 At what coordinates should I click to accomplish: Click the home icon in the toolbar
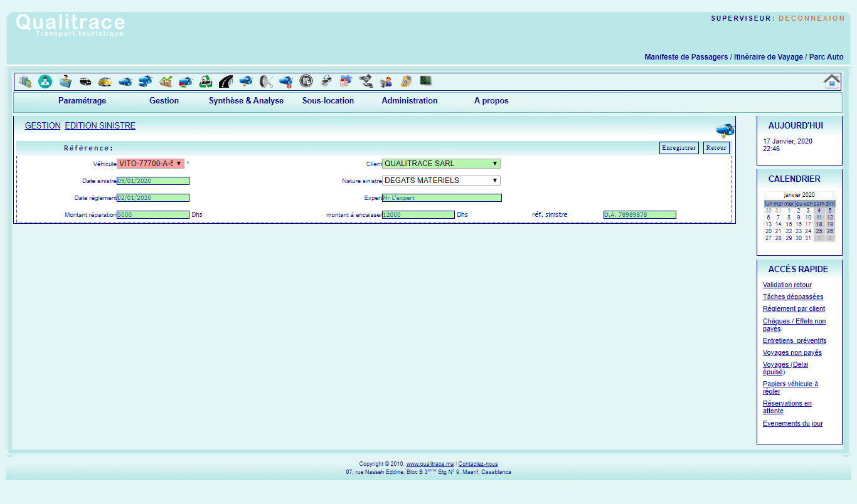832,81
